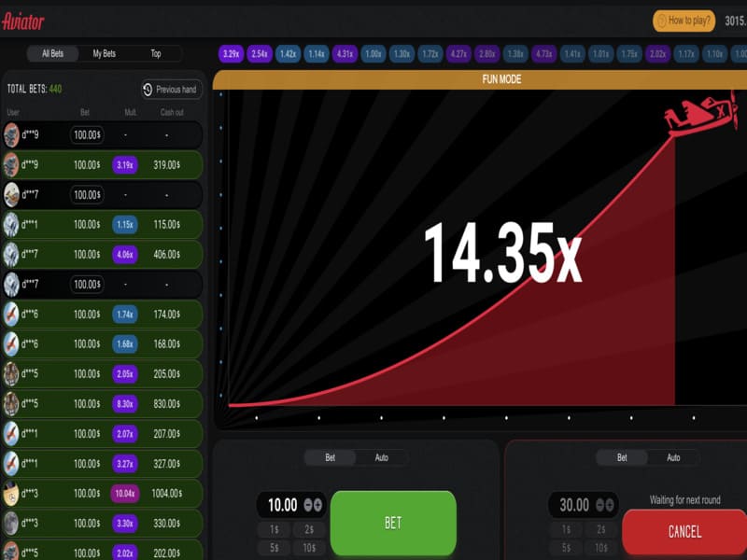Open the Top tab

(x=156, y=54)
